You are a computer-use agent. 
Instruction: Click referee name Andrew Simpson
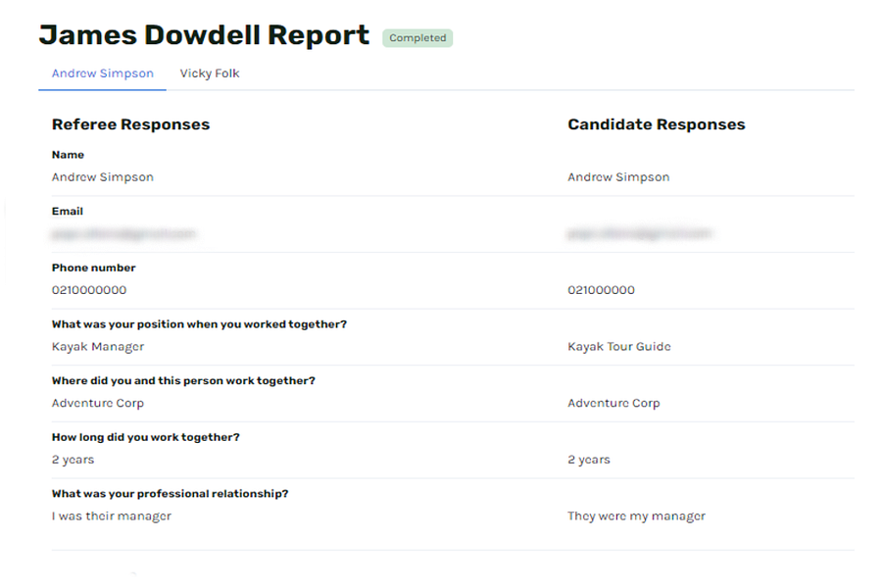tap(102, 177)
